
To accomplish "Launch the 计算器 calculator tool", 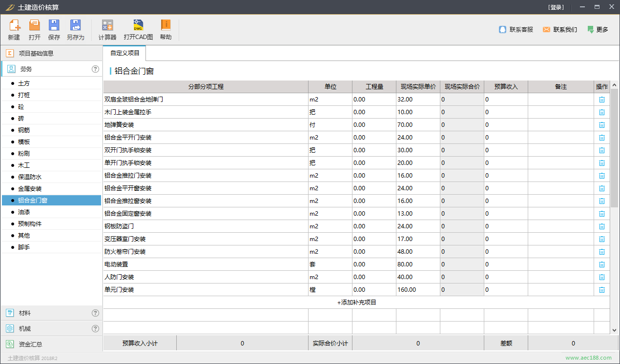I will (107, 26).
